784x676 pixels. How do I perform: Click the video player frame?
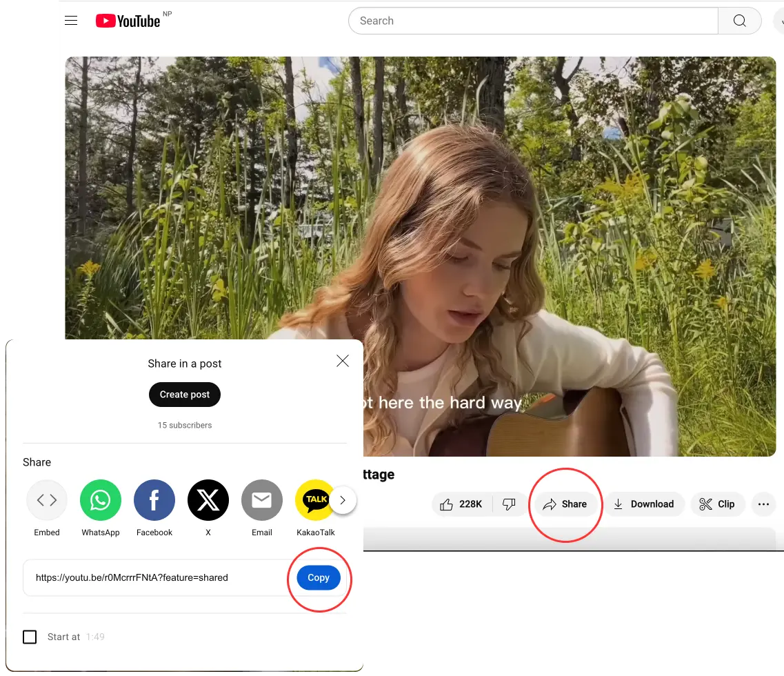point(421,256)
